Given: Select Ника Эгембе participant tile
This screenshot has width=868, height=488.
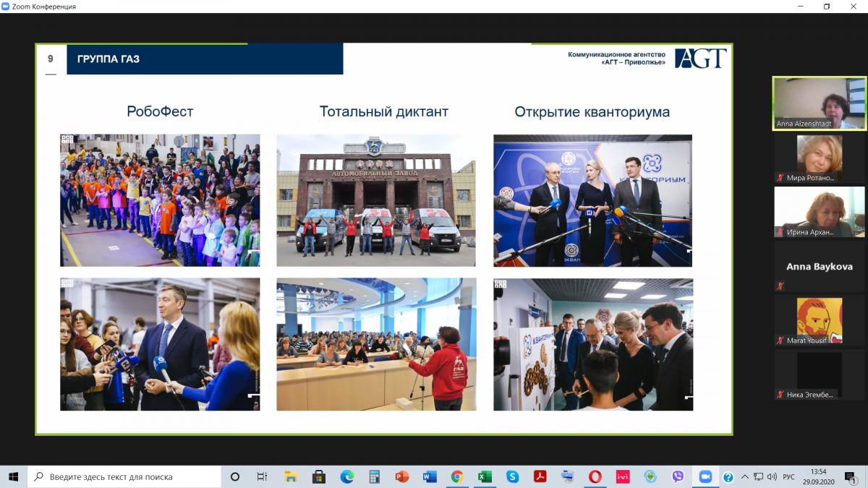Looking at the screenshot, I should tap(820, 374).
